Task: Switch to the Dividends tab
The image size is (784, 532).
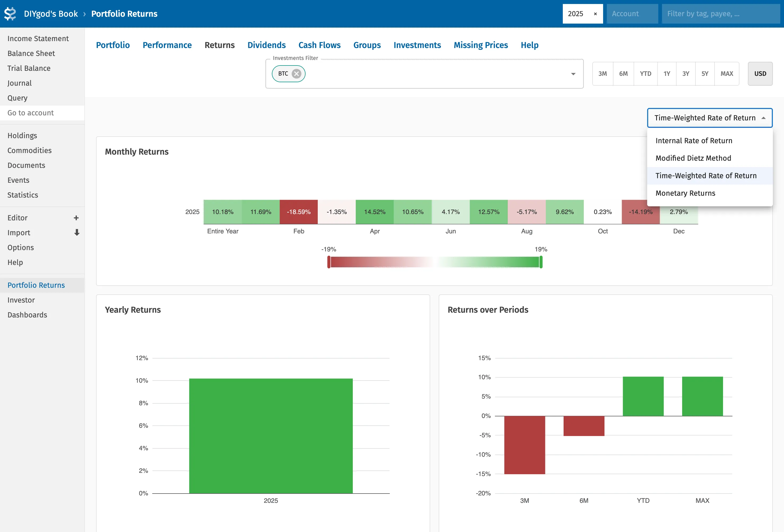Action: point(266,45)
